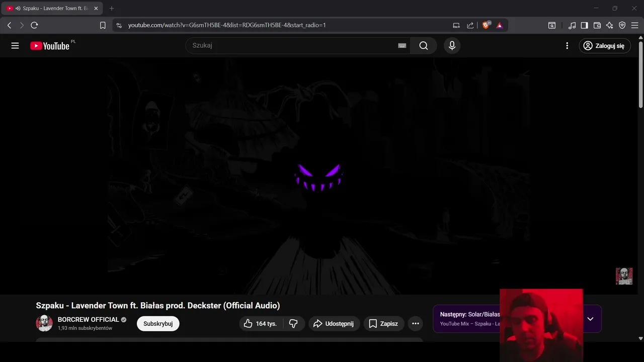Open BORCREW OFFICIAL channel avatar
The width and height of the screenshot is (644, 362).
(x=44, y=323)
